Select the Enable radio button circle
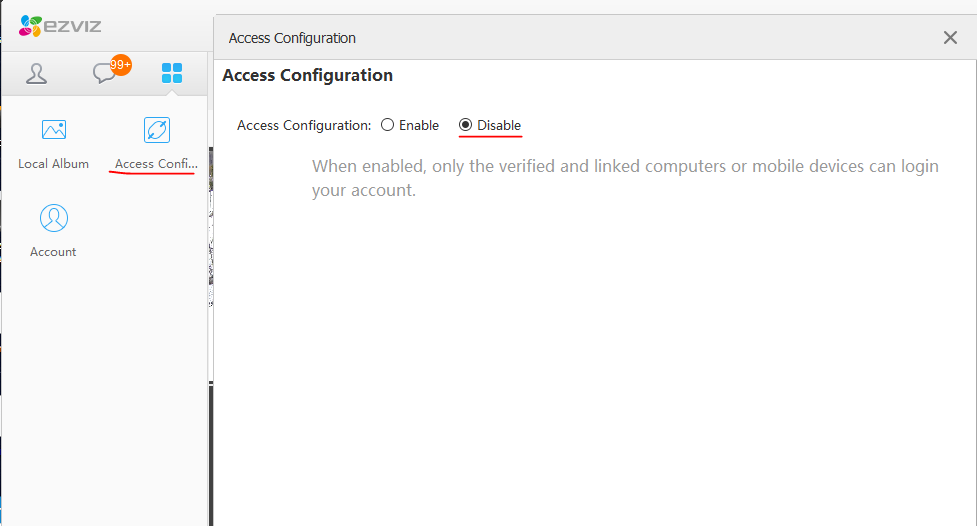 tap(387, 125)
